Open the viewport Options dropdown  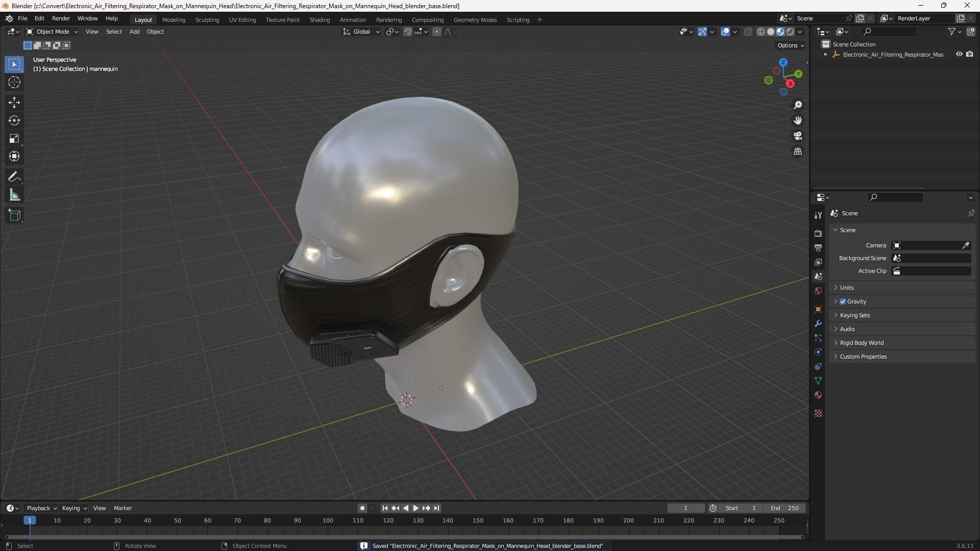click(791, 45)
